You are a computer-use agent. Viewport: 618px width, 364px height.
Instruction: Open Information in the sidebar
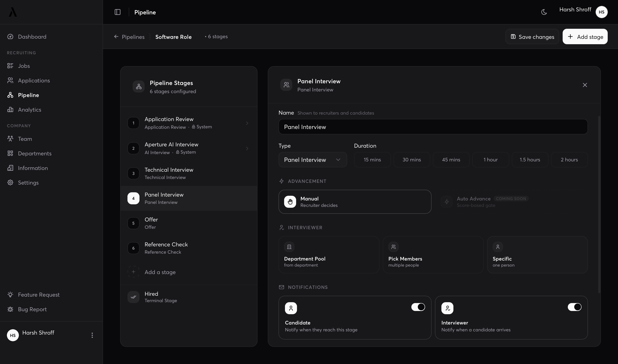click(x=51, y=168)
